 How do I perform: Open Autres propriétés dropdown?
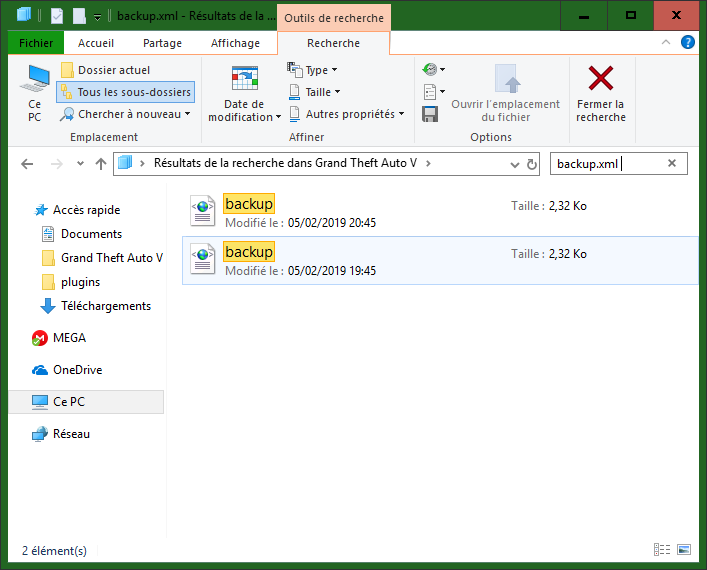(346, 114)
